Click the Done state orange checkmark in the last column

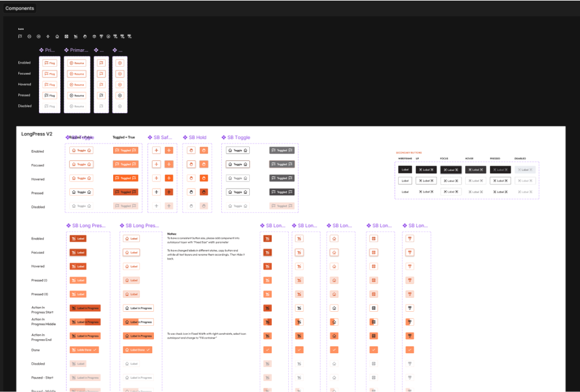(409, 350)
